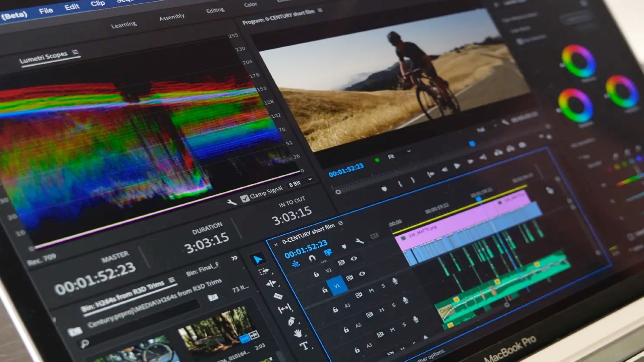The image size is (644, 362).
Task: Select the Slip tool
Action: (285, 308)
